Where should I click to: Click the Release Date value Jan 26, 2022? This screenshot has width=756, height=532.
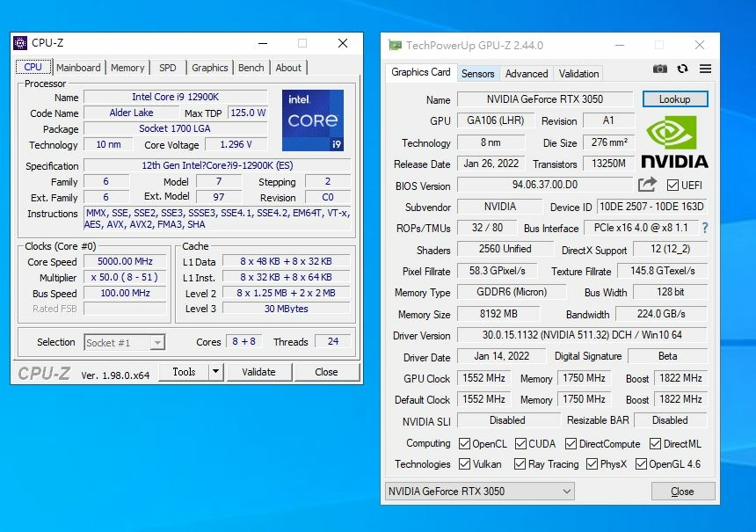click(x=491, y=164)
